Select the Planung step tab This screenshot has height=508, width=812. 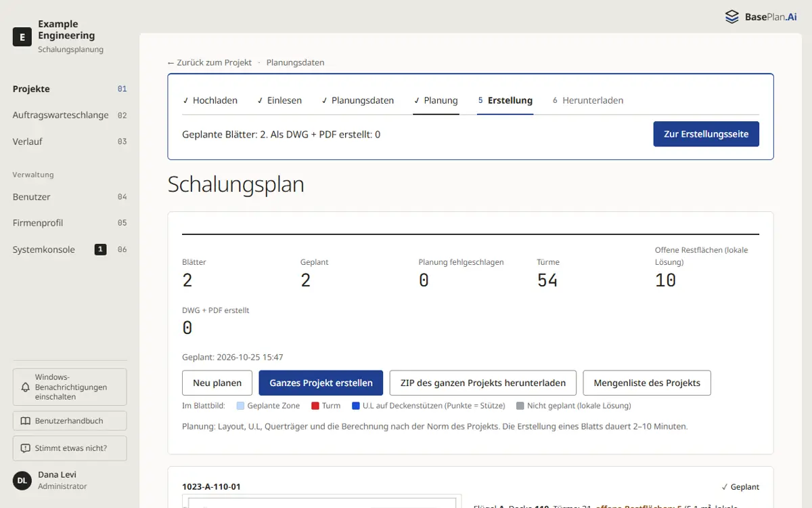click(436, 100)
